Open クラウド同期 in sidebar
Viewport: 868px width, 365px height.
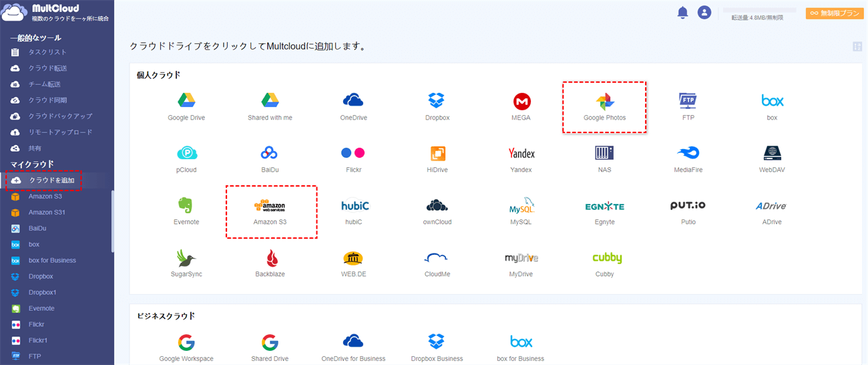47,100
